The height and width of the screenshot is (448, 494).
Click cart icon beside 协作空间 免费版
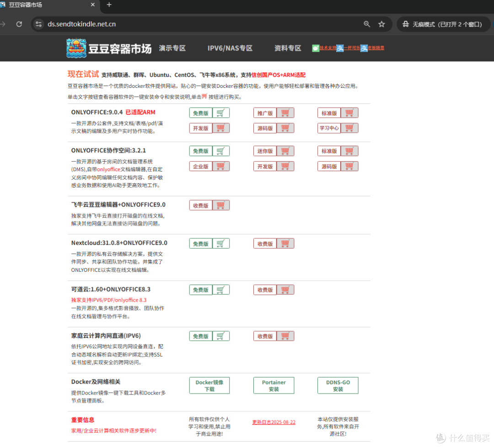221,151
